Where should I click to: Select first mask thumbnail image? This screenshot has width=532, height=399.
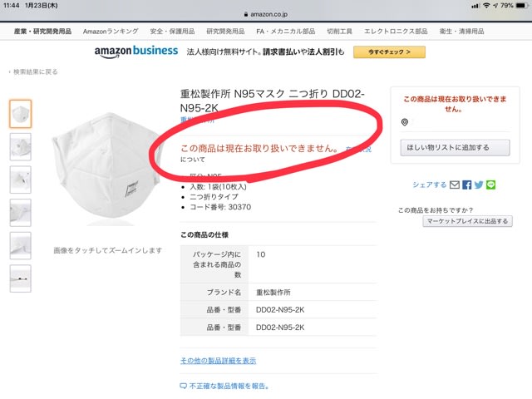click(x=20, y=114)
